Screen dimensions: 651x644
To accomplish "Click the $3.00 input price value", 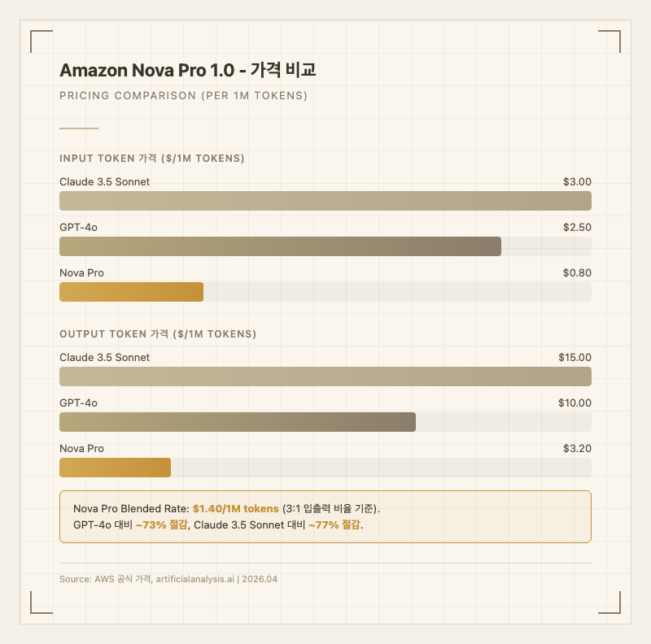I will pyautogui.click(x=577, y=182).
